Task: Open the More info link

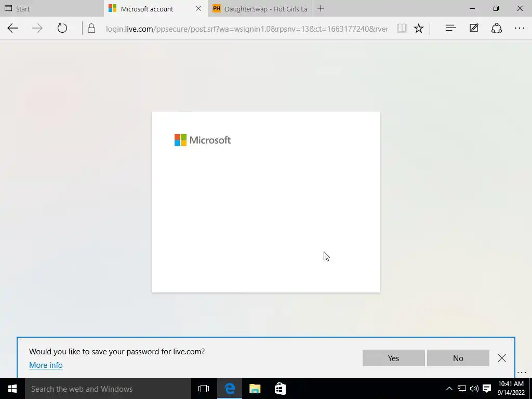Action: [x=46, y=365]
